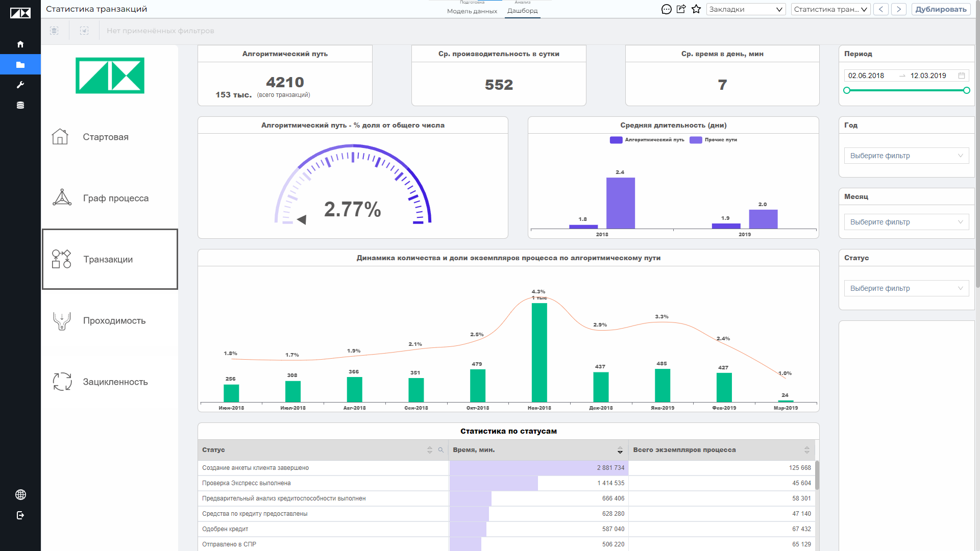
Task: Click the share export icon
Action: tap(681, 9)
